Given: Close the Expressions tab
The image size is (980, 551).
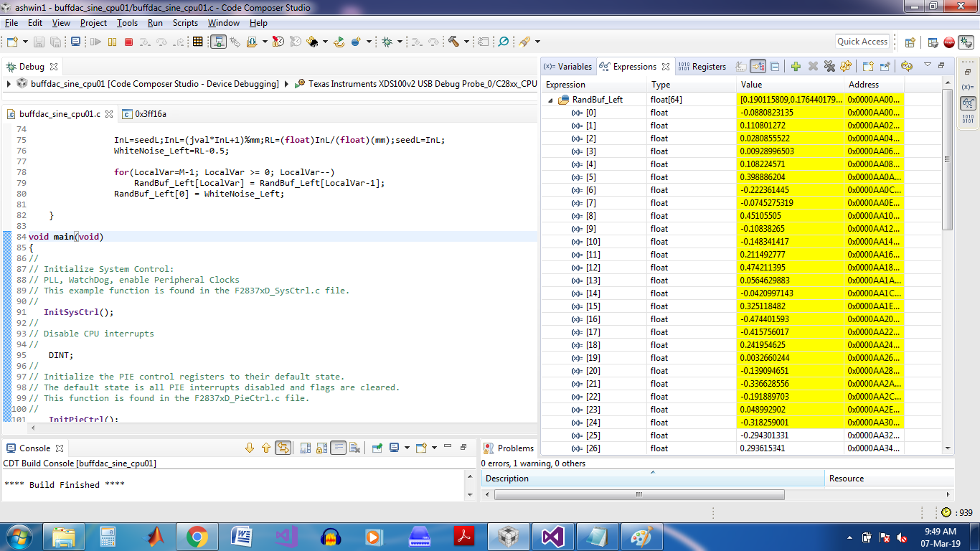Looking at the screenshot, I should click(666, 67).
